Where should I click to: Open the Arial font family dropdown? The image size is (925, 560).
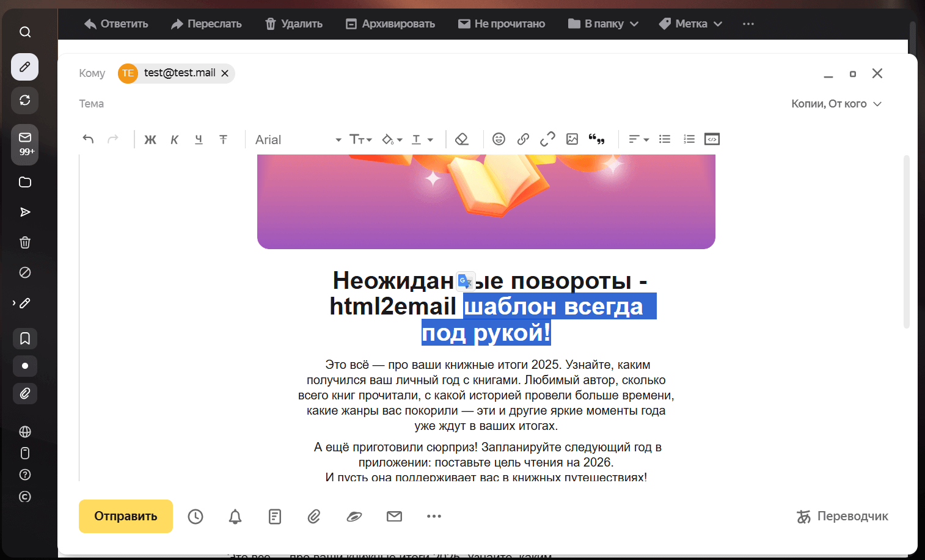click(298, 139)
